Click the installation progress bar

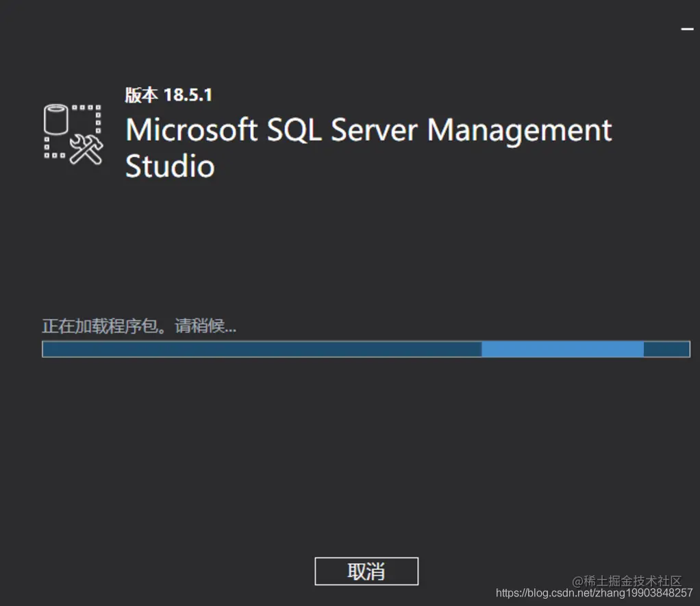click(366, 349)
